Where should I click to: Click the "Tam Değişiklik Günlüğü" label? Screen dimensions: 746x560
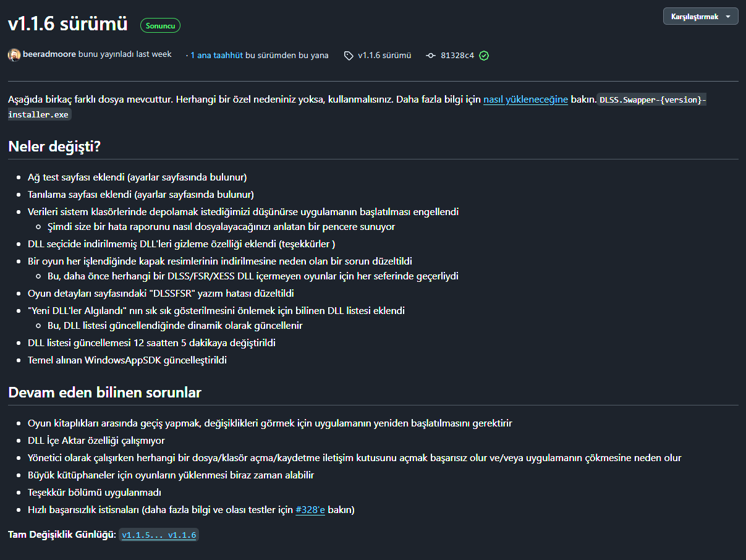(x=62, y=535)
